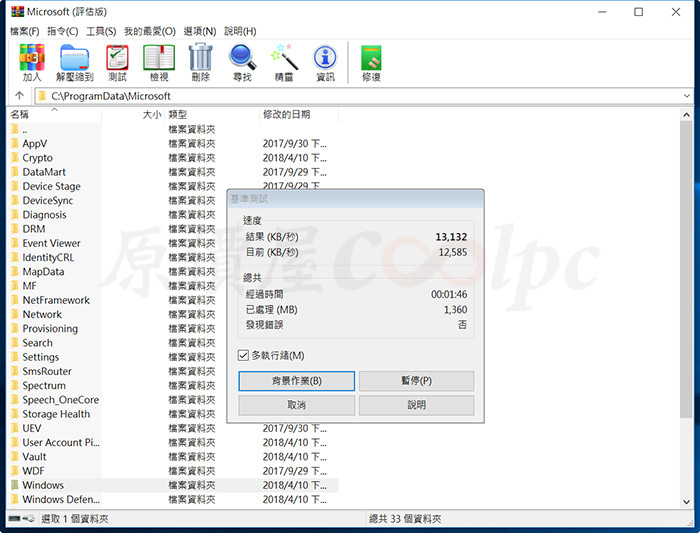Click the C:\ProgramData\Microsoft address field

[x=364, y=96]
